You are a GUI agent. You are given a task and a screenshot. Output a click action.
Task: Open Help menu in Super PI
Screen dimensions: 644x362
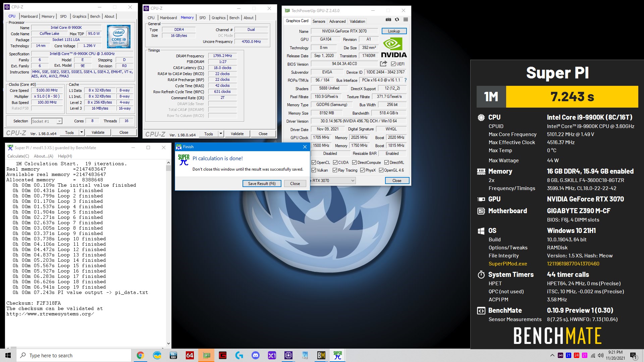click(x=65, y=156)
